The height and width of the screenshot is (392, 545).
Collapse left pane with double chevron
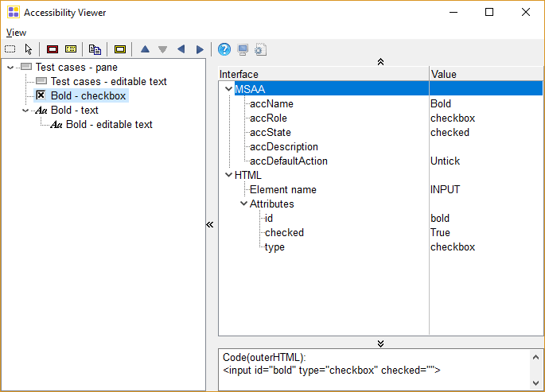tap(210, 225)
